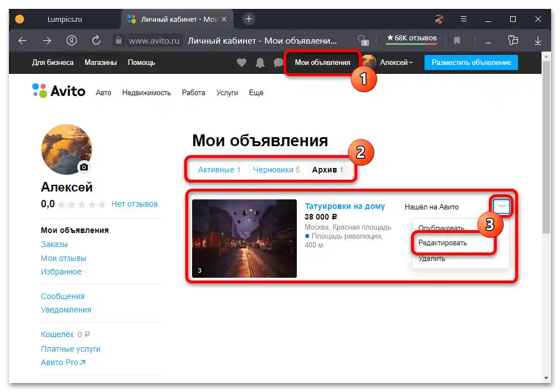Click the bookmark icon in the address bar
This screenshot has width=560, height=392.
tap(456, 40)
